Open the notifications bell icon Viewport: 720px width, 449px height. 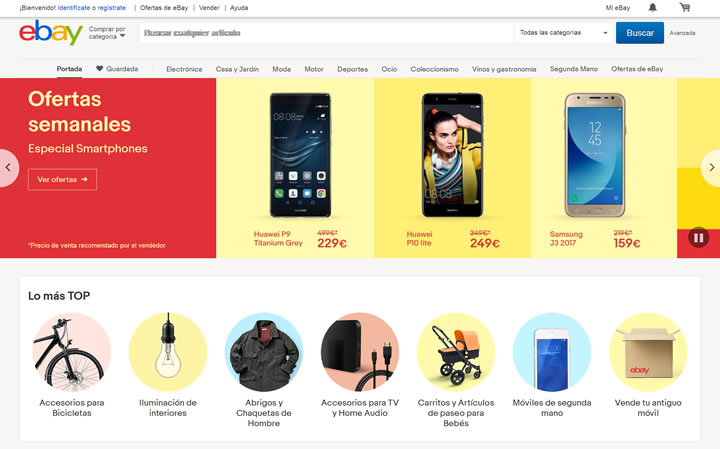point(652,7)
